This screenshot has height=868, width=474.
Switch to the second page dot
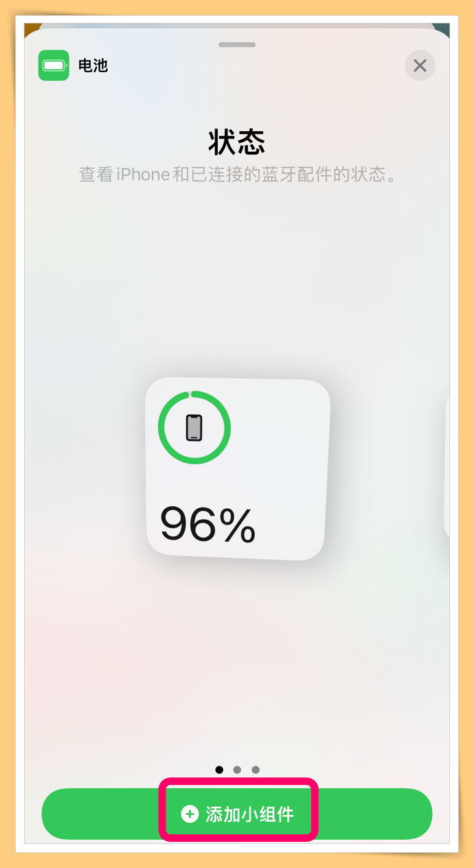pyautogui.click(x=237, y=770)
